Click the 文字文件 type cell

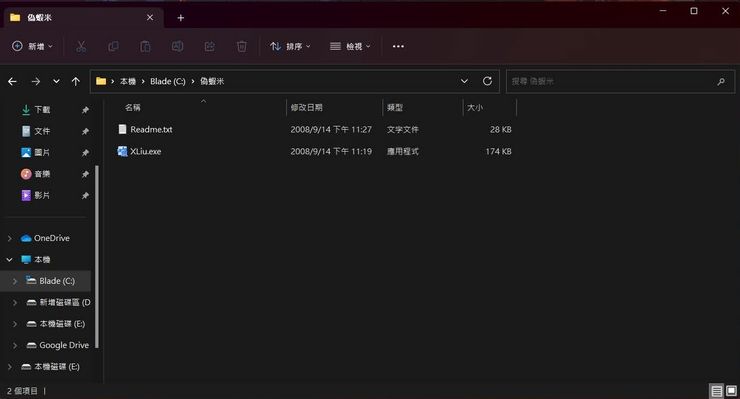tap(403, 129)
